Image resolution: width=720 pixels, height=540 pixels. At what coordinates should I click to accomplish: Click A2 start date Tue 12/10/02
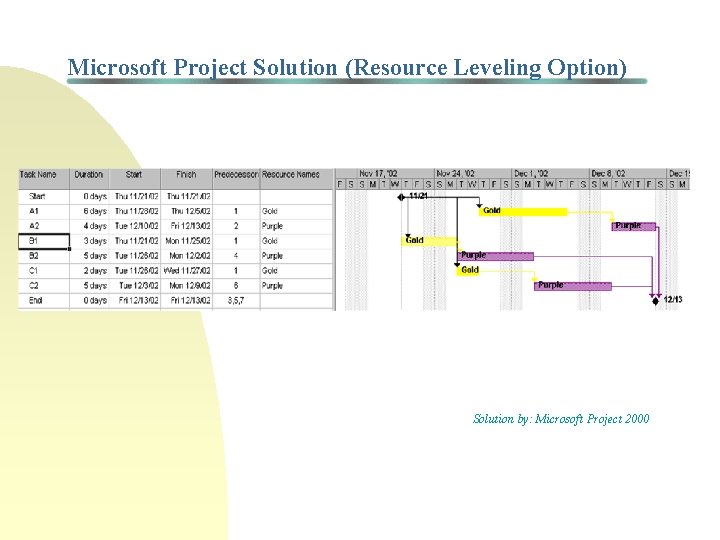coord(135,226)
